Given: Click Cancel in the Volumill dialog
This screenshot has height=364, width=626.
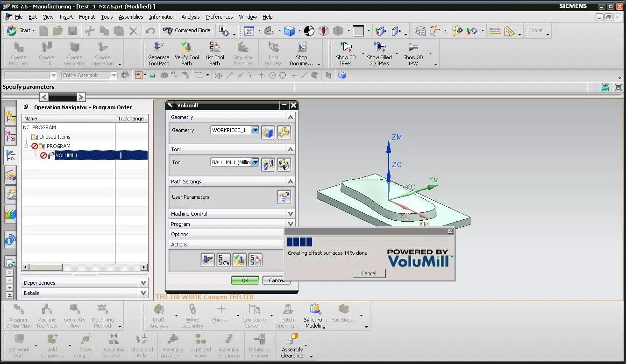Looking at the screenshot, I should (x=276, y=280).
